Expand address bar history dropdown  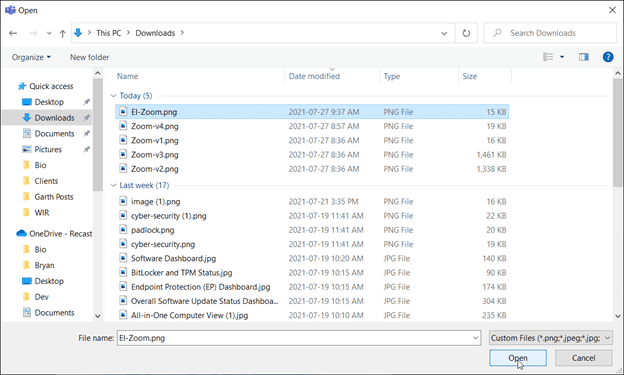444,33
